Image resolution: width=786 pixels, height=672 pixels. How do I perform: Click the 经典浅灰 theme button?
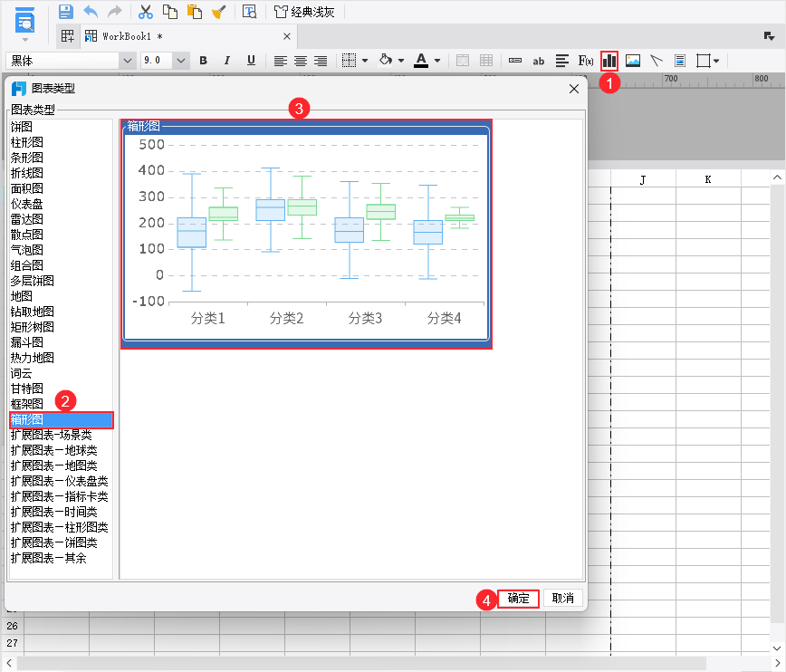click(304, 12)
